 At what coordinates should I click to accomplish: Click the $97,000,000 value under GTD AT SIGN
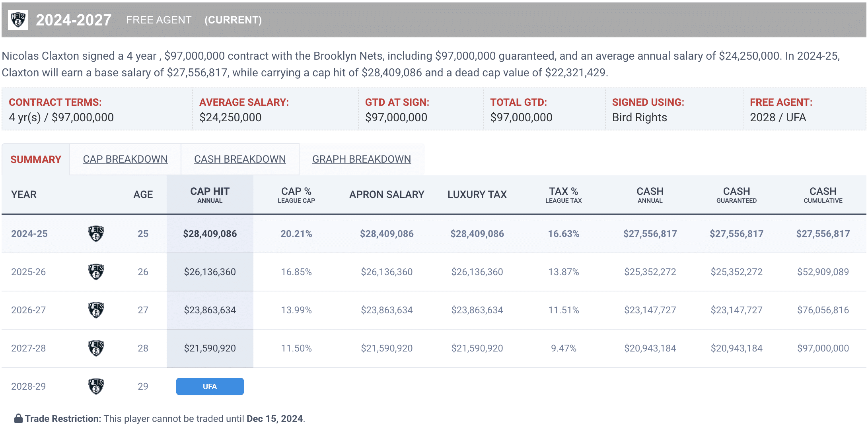pos(396,117)
